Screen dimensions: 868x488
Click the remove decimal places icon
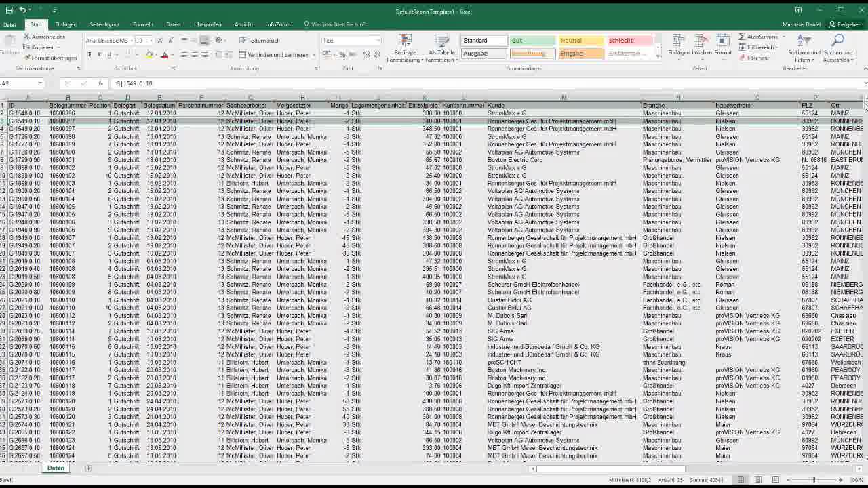376,54
